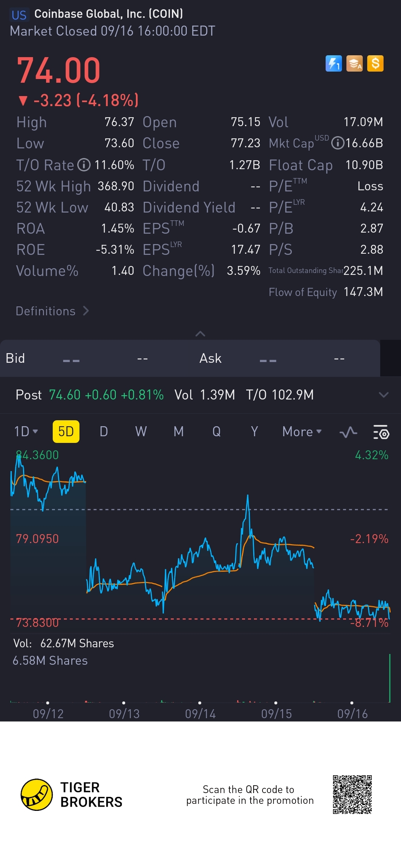The image size is (401, 868).
Task: Tap the P/S value 2.88
Action: coord(372,249)
